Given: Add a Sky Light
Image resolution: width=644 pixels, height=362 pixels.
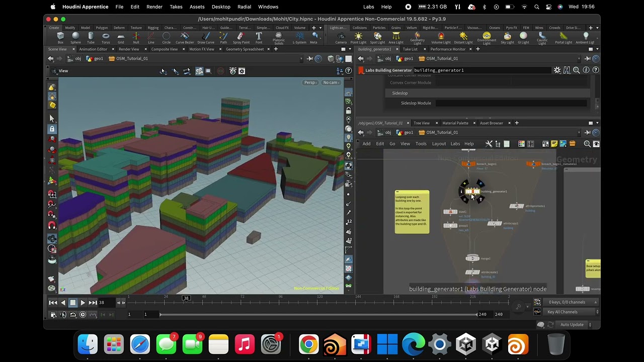Looking at the screenshot, I should pos(507,38).
